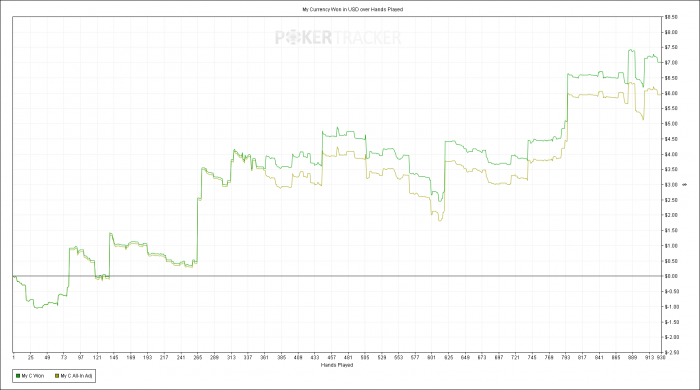Click the 745 hands x-axis tick label
This screenshot has height=390, width=700.
pyautogui.click(x=532, y=358)
